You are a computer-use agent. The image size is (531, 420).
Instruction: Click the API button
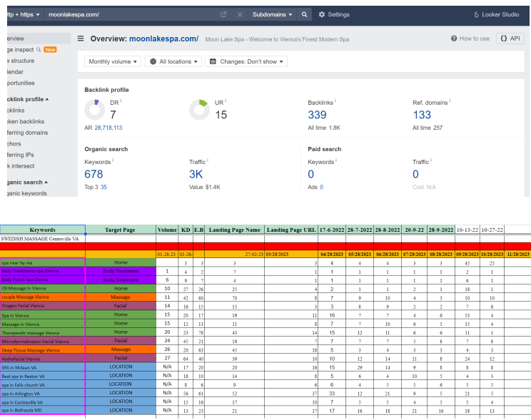tap(510, 39)
